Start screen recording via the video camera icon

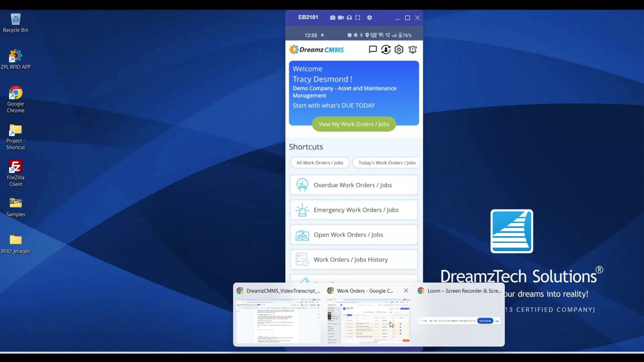[x=341, y=18]
